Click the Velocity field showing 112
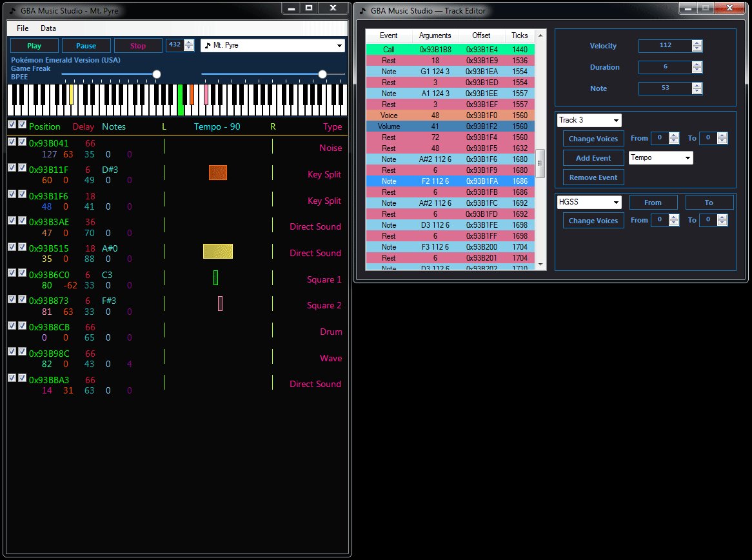752x560 pixels. pos(666,45)
